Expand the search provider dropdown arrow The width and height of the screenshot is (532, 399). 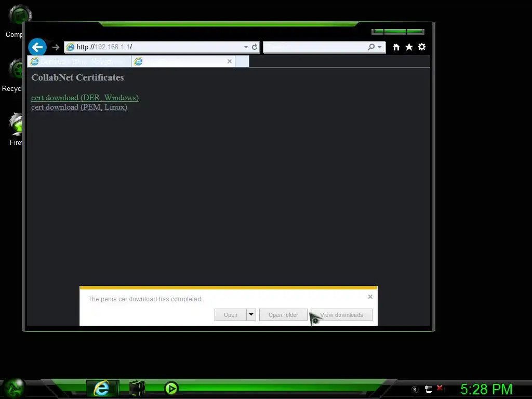(380, 47)
